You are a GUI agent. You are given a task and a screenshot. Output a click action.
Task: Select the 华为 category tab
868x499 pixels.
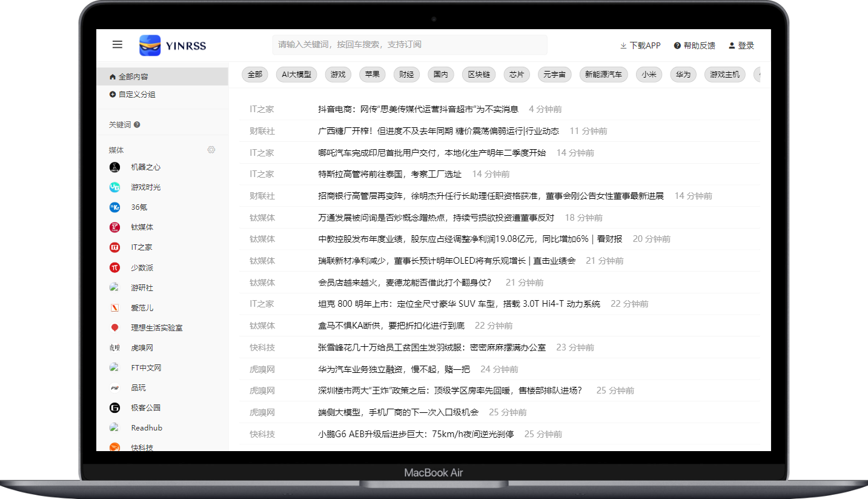(x=683, y=75)
